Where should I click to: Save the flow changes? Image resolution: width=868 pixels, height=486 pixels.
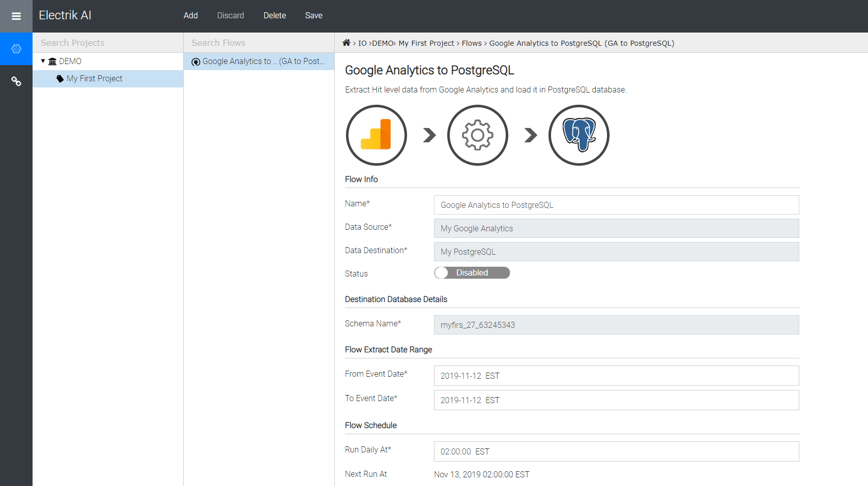coord(313,15)
